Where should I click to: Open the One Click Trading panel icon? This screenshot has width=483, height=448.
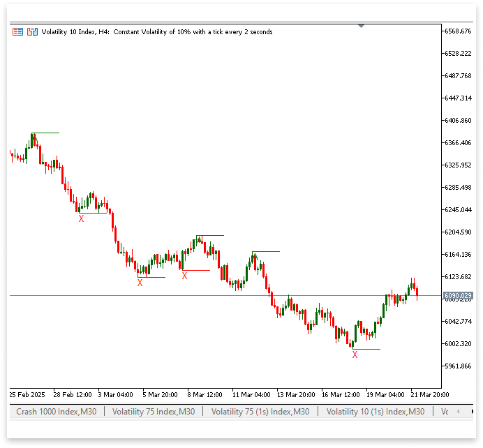pos(17,31)
